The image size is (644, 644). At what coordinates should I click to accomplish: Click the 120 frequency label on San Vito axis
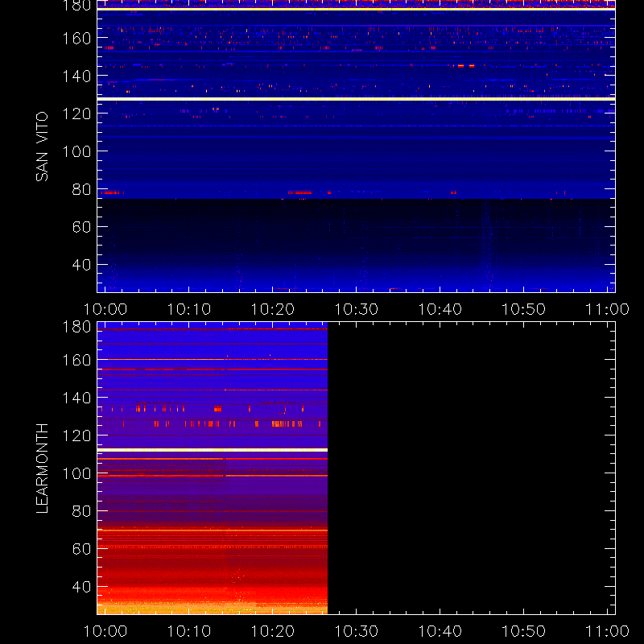tap(76, 114)
